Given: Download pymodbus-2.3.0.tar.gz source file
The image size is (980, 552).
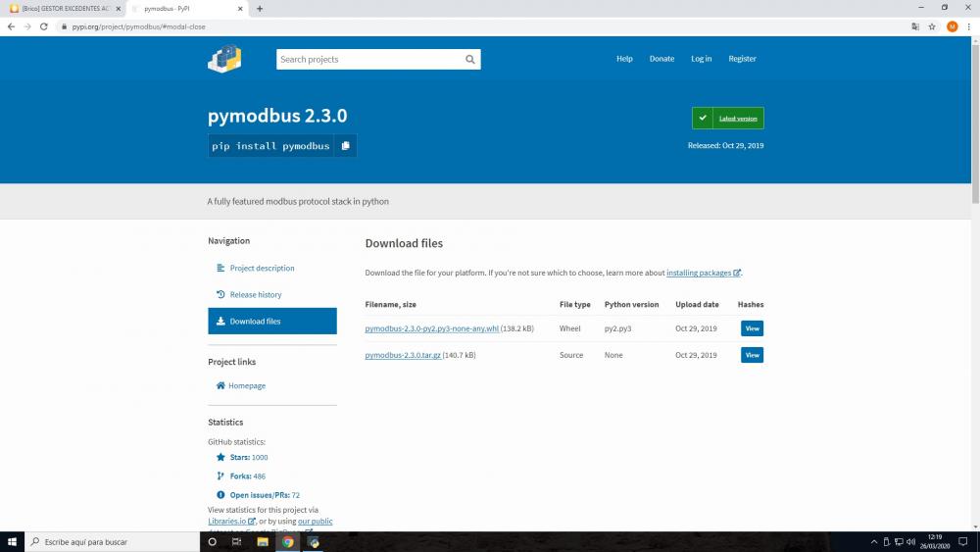Looking at the screenshot, I should pos(403,355).
